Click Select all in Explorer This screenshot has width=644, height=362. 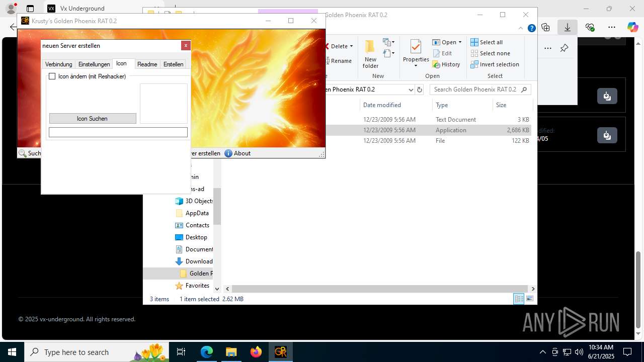pos(487,42)
